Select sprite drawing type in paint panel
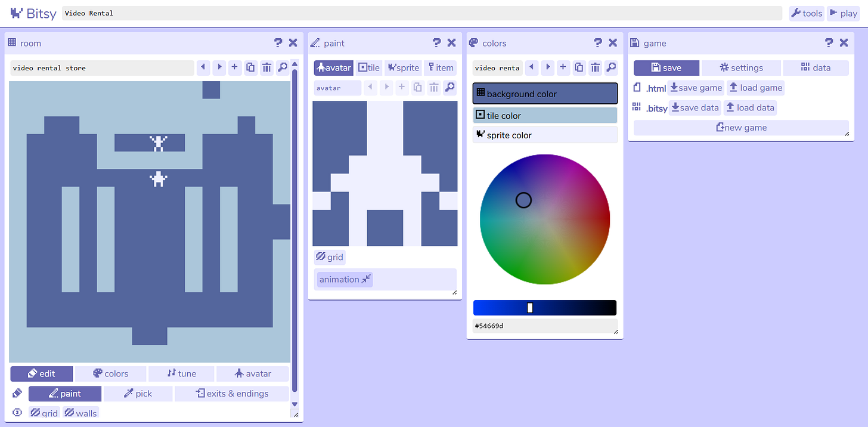This screenshot has width=868, height=427. point(403,68)
